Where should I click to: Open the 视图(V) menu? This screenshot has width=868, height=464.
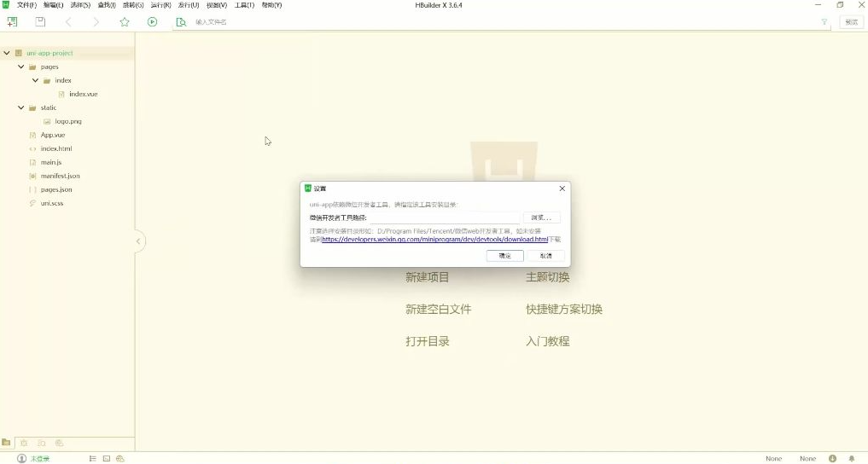click(x=217, y=5)
